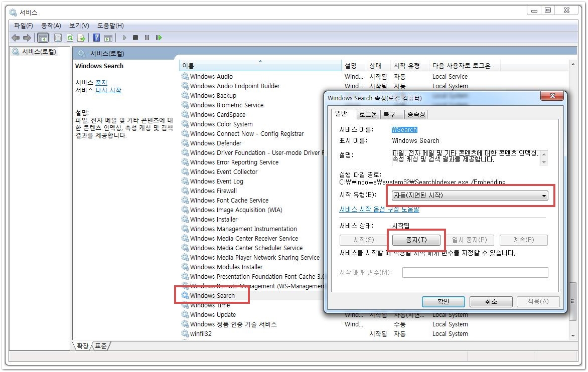The height and width of the screenshot is (372, 588).
Task: Open the 파일(F) menu
Action: [23, 26]
